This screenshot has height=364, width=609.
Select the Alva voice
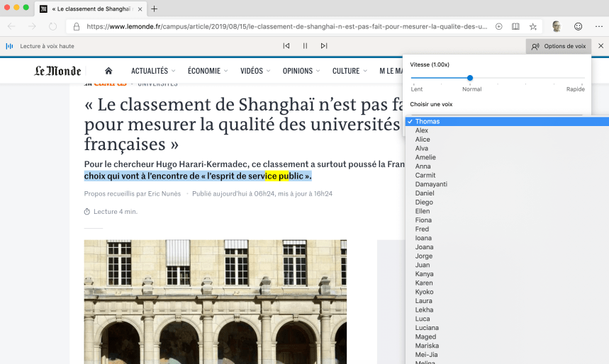click(507, 148)
